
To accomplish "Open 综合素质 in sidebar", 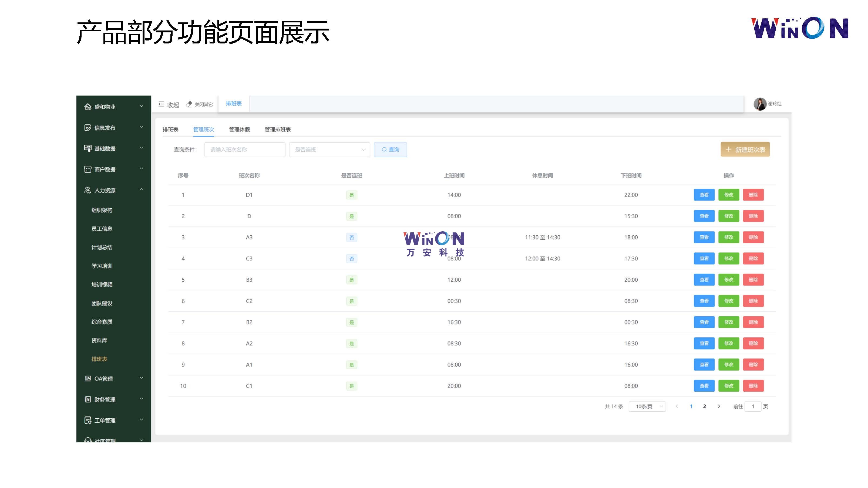I will (102, 322).
